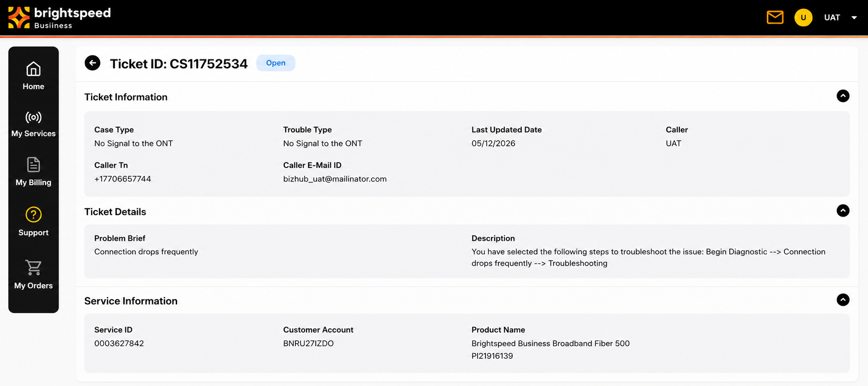Screen dimensions: 868x386
Task: Click the Description troubleshooting steps text
Action: click(x=648, y=257)
